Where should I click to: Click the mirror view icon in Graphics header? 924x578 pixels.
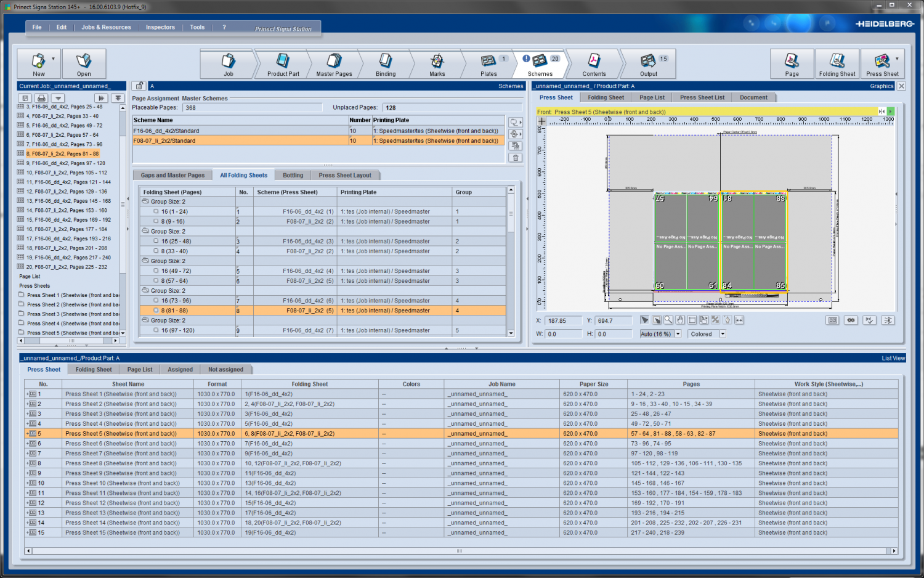tap(882, 112)
